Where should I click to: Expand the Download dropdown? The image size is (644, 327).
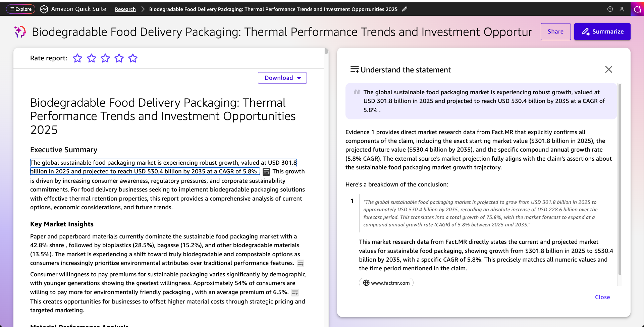point(282,78)
